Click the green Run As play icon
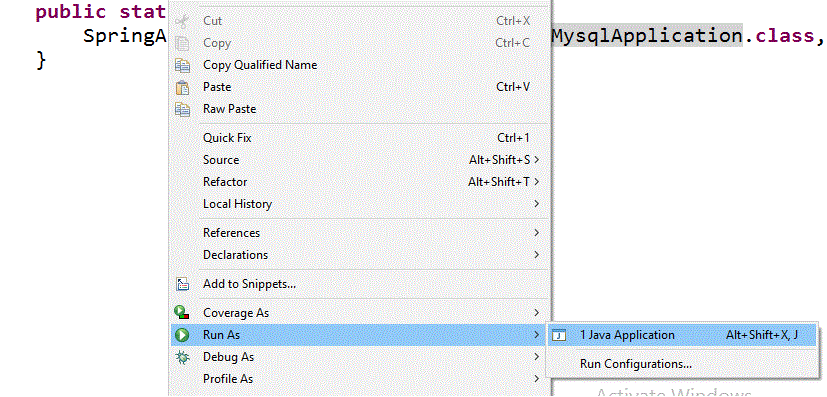Screen dimensions: 827x397 coord(182,335)
